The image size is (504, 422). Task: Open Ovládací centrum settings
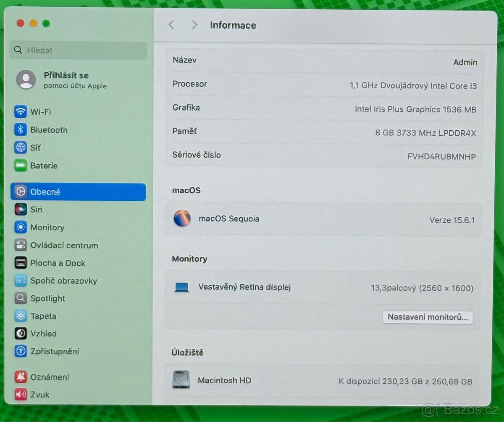64,245
